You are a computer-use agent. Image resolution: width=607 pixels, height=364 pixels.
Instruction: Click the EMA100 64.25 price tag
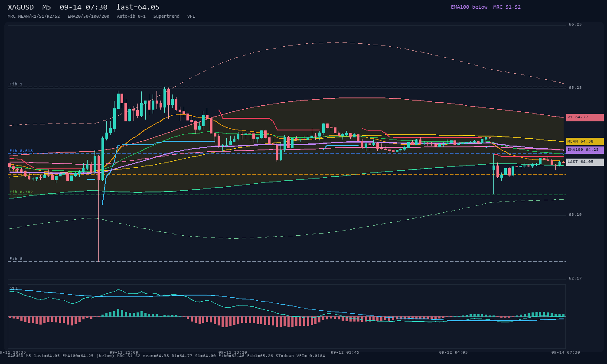[585, 150]
